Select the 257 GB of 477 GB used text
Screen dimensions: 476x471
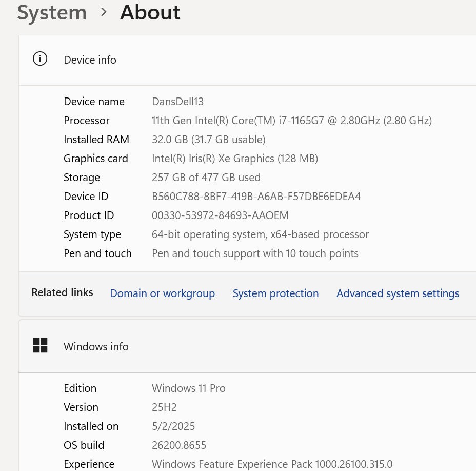(x=206, y=178)
